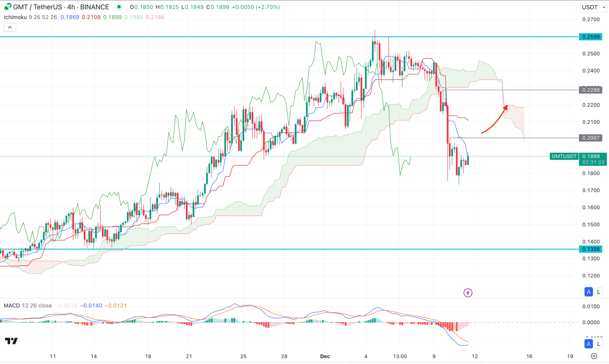
Task: Click the 0.2598 horizontal line price label
Action: [x=591, y=37]
